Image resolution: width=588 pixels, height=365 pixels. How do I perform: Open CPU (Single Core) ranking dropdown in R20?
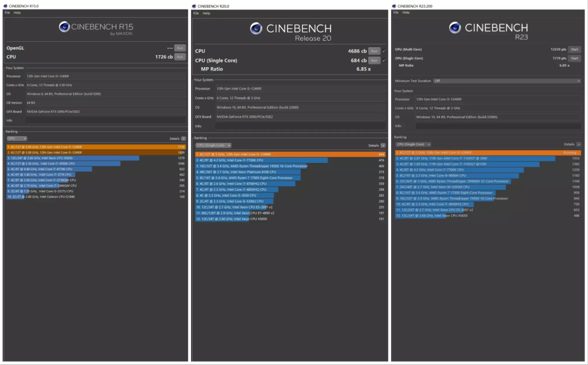point(213,145)
